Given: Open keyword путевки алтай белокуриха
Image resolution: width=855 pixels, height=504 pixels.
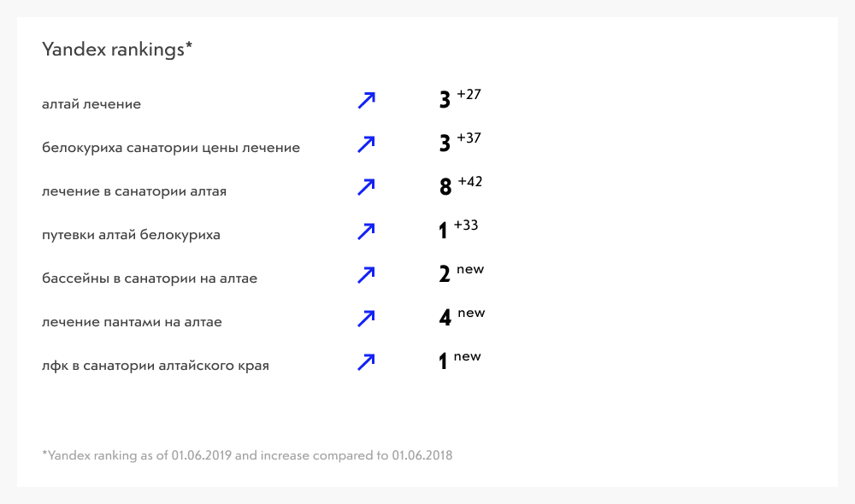Looking at the screenshot, I should point(131,235).
